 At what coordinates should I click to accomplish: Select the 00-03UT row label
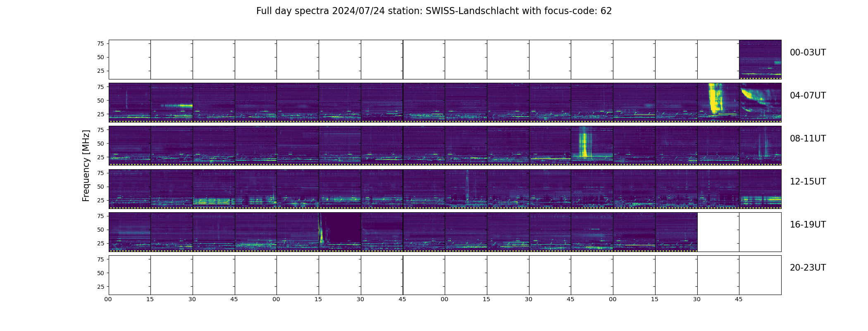(x=808, y=53)
